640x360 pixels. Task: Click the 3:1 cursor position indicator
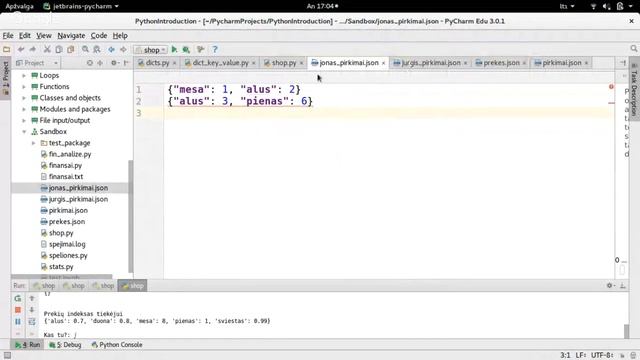[565, 356]
